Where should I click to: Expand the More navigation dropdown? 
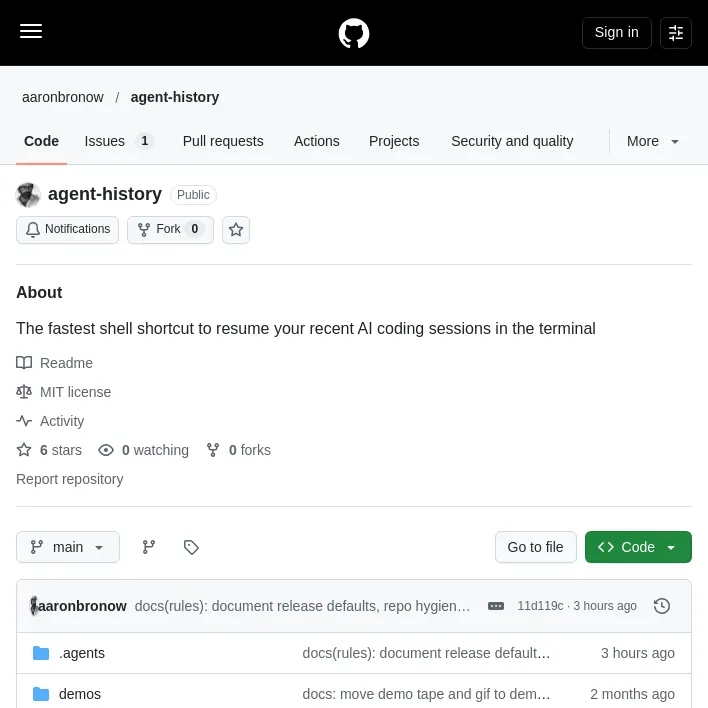point(652,141)
